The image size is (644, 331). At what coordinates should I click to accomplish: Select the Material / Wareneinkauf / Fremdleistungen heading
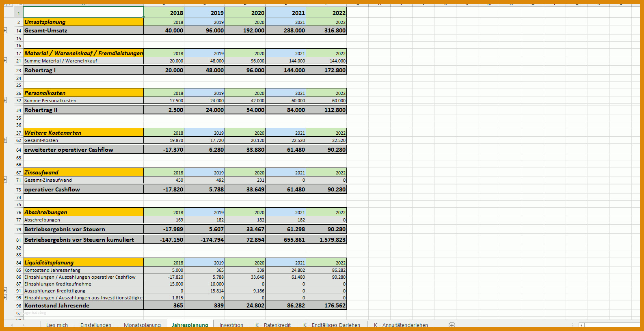[x=83, y=53]
